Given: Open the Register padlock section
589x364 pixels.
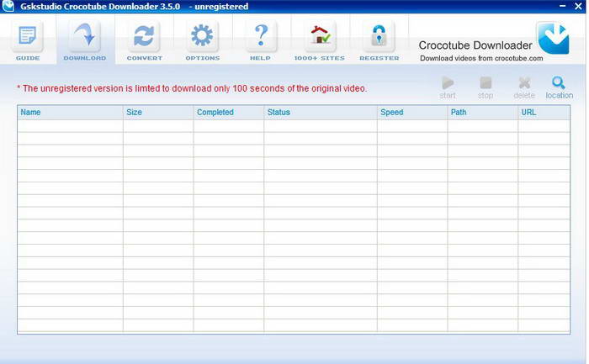Looking at the screenshot, I should tap(379, 40).
